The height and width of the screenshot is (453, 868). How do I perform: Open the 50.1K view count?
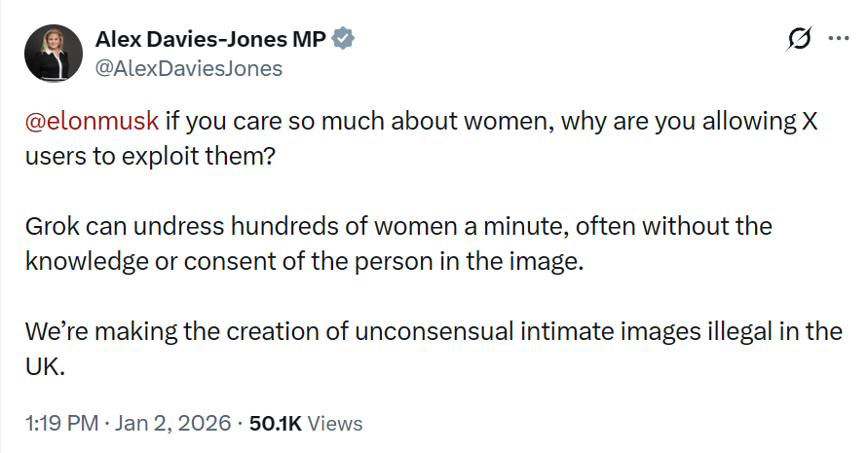click(277, 424)
